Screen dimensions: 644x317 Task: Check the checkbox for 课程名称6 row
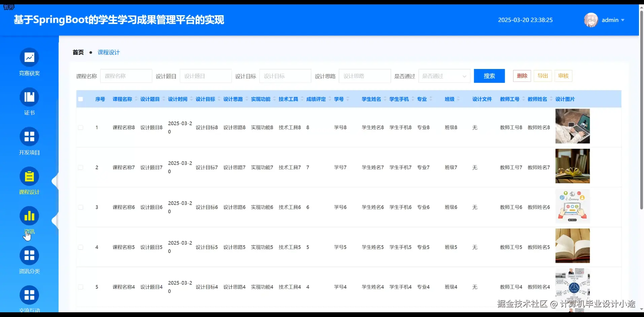point(80,207)
